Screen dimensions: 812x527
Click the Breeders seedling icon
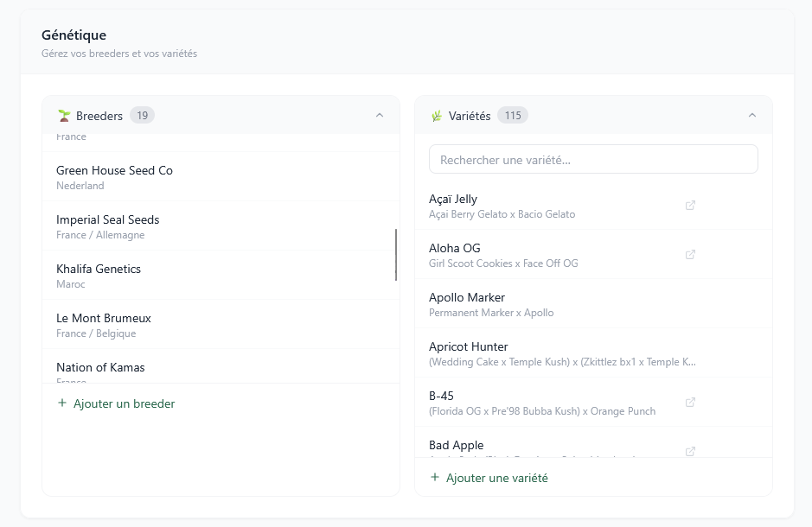tap(64, 116)
